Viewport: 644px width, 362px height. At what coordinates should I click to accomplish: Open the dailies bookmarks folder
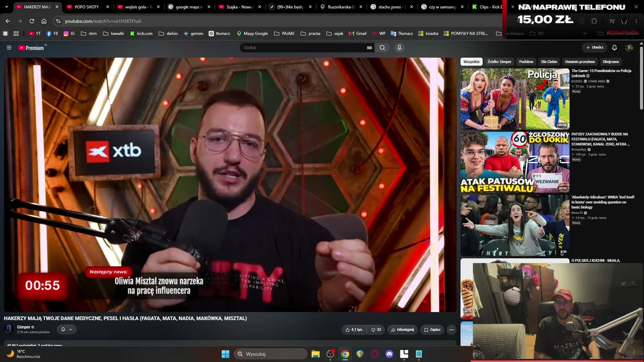(168, 34)
